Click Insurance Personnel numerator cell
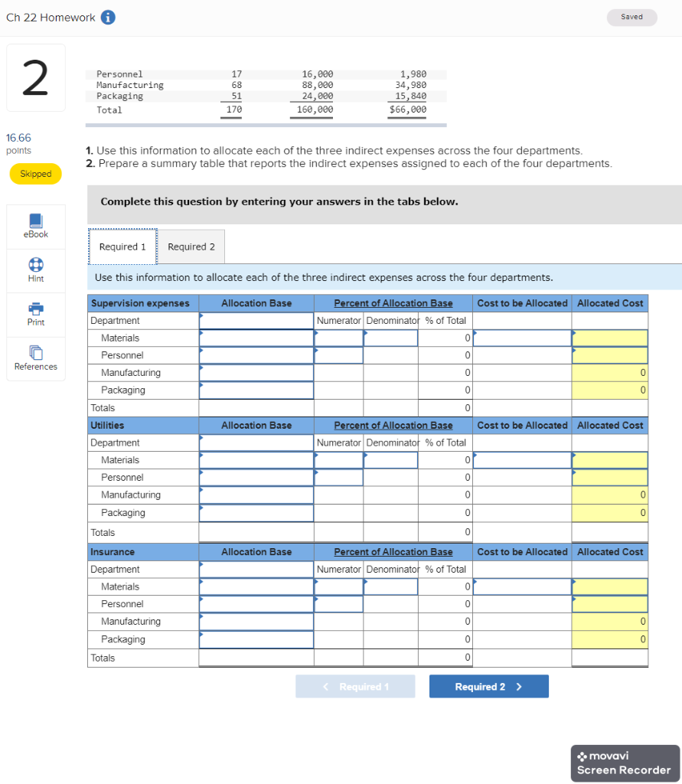682x784 pixels. click(x=338, y=604)
